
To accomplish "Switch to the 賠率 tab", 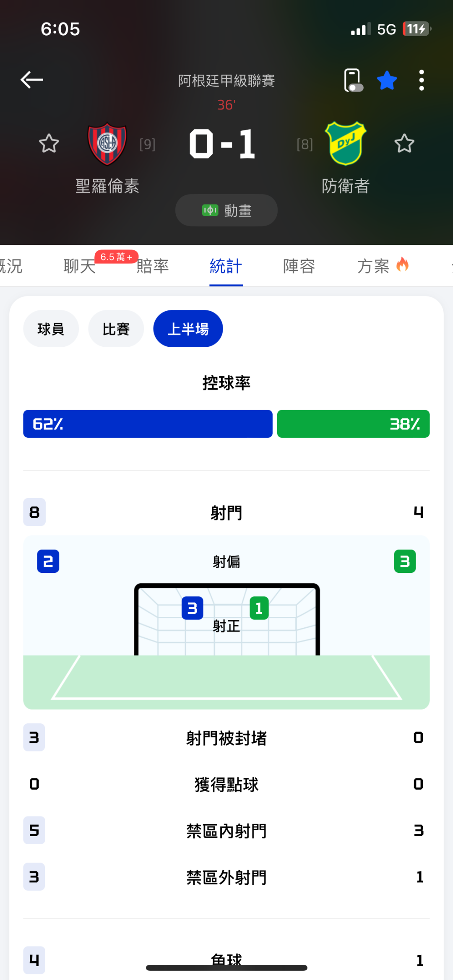I will 153,266.
